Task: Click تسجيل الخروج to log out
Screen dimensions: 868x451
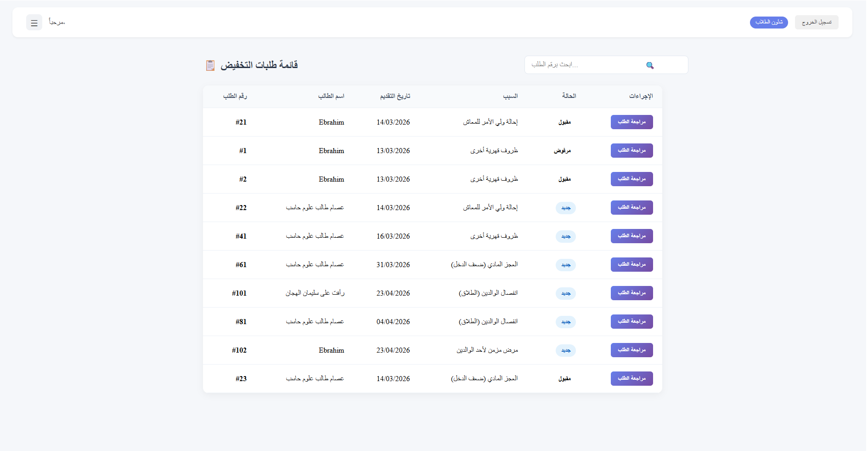Action: pos(816,22)
